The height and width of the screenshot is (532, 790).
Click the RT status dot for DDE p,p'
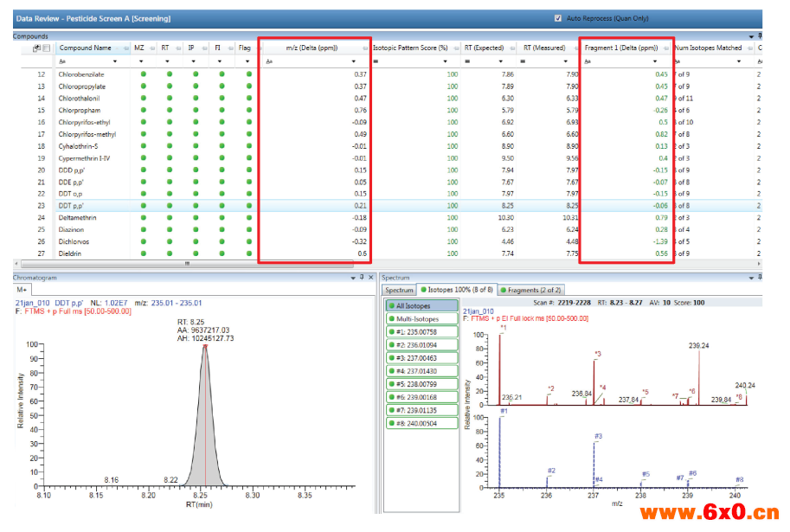(170, 182)
